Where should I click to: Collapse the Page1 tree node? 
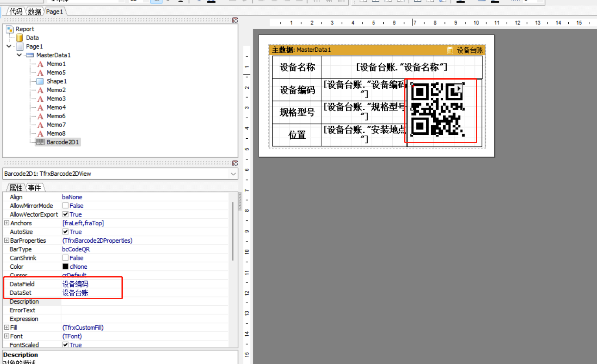coord(10,46)
